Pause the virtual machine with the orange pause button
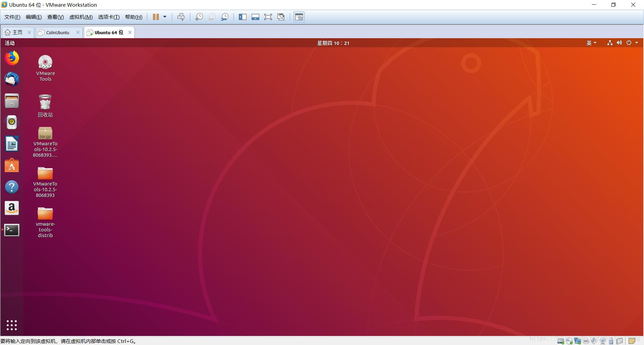644x345 pixels. (156, 17)
